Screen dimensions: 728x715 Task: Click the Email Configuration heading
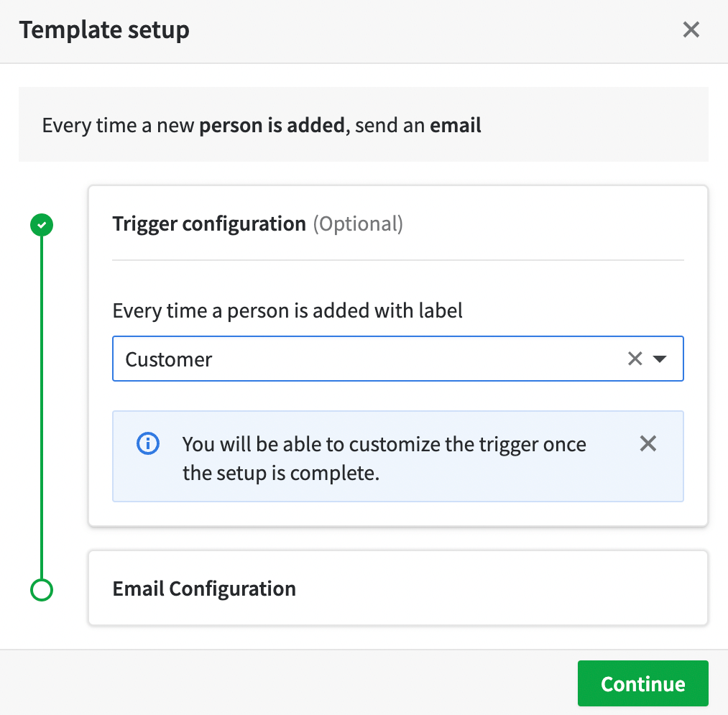[x=203, y=588]
